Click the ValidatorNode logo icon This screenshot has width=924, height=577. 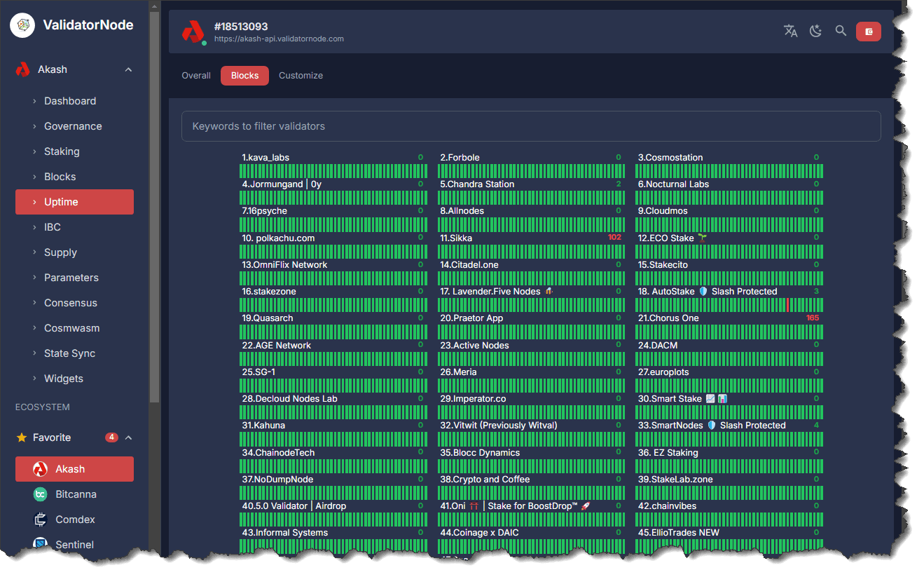click(x=22, y=25)
